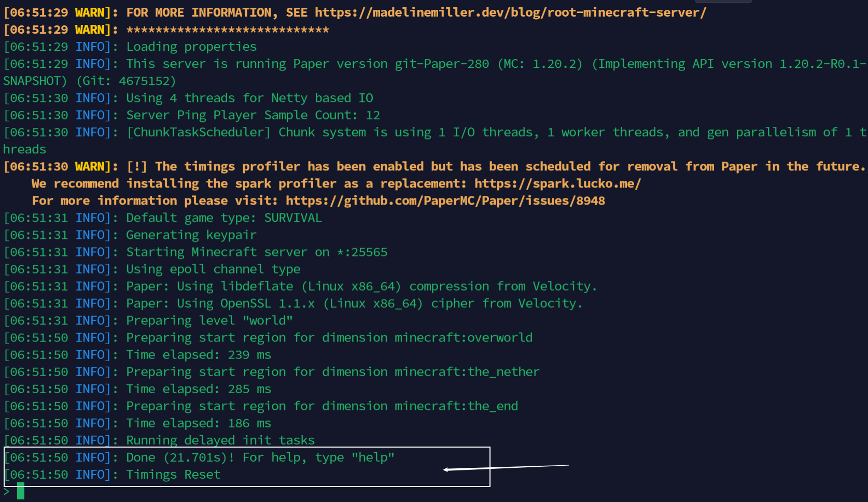The width and height of the screenshot is (868, 502).
Task: Click the ">" prompt symbol
Action: (x=6, y=491)
